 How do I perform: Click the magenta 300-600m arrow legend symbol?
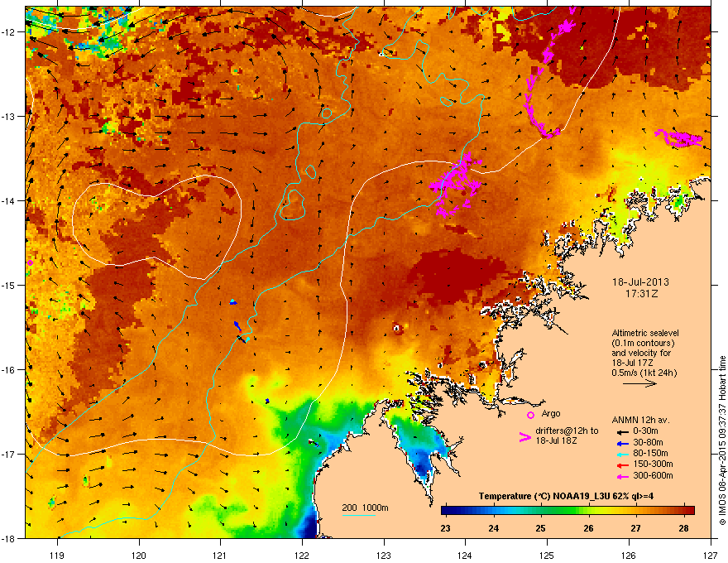(622, 476)
